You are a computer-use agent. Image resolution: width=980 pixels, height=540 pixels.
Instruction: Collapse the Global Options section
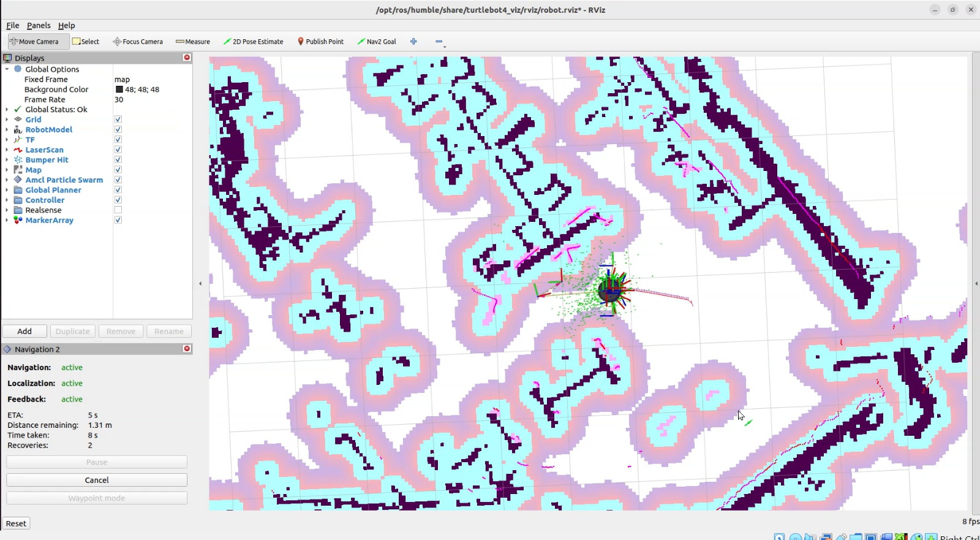[x=7, y=69]
